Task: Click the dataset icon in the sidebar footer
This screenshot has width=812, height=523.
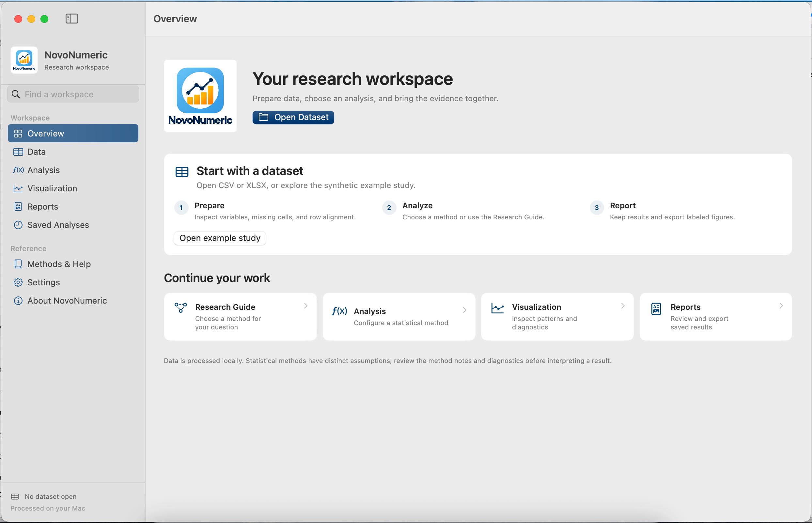Action: (15, 497)
